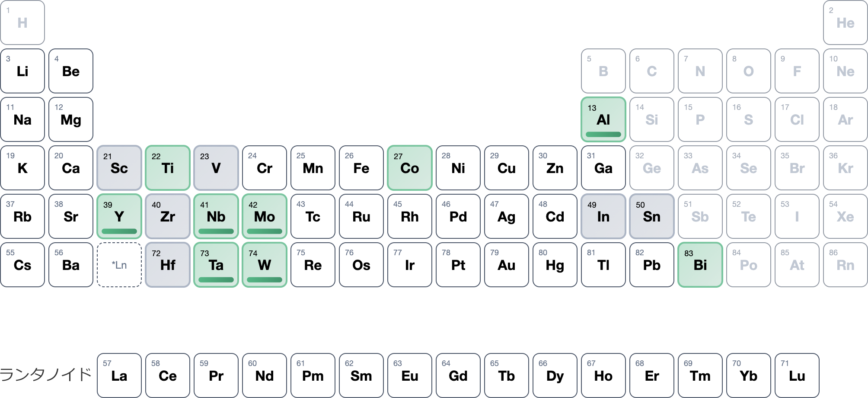Select the Aluminium (Al) element tile
Screen dimensions: 868x398
click(x=603, y=119)
